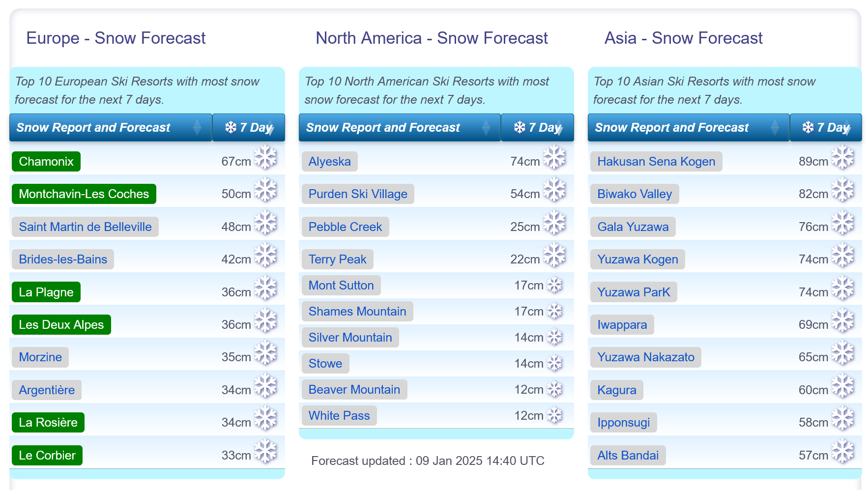The height and width of the screenshot is (490, 868).
Task: Click the snowflake icon next to Alyeska 74cm
Action: [554, 157]
